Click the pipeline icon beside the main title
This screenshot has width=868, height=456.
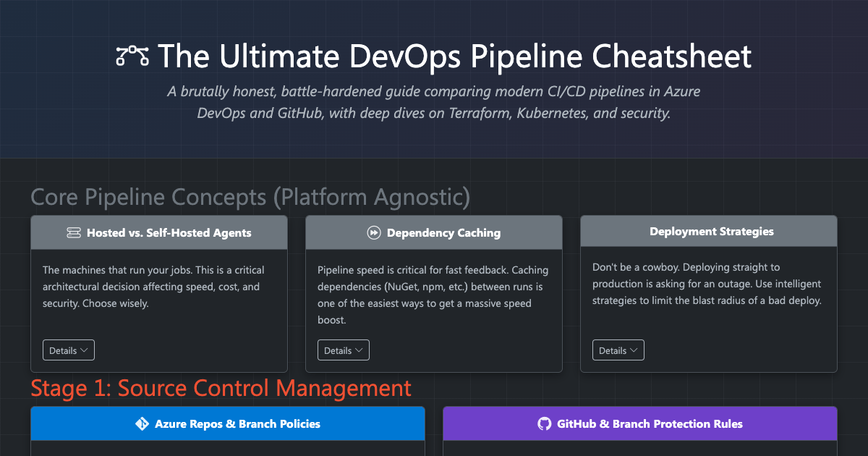pyautogui.click(x=132, y=56)
